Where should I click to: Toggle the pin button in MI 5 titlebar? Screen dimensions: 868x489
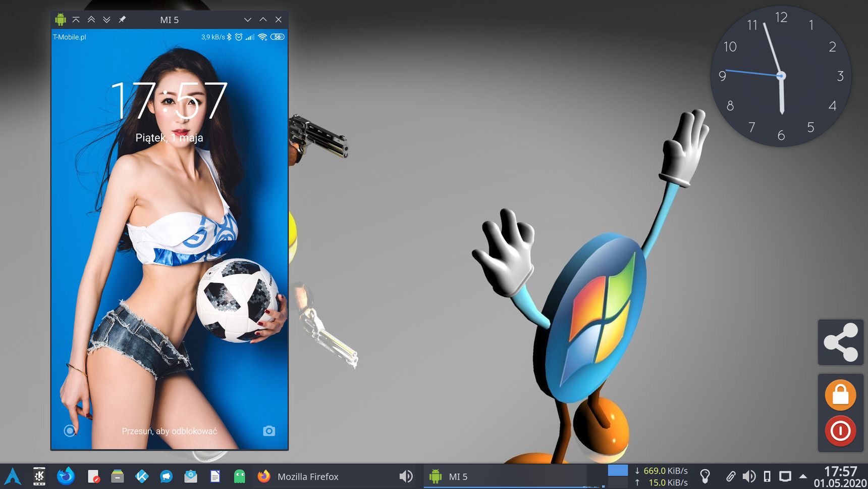tap(122, 20)
